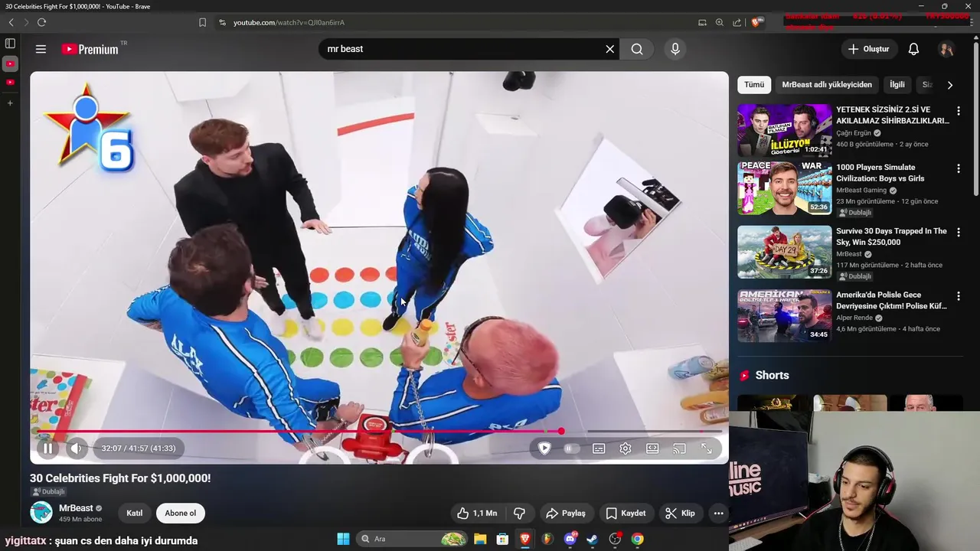The width and height of the screenshot is (980, 551).
Task: Open the YouTube hamburger guide menu
Action: pos(41,49)
